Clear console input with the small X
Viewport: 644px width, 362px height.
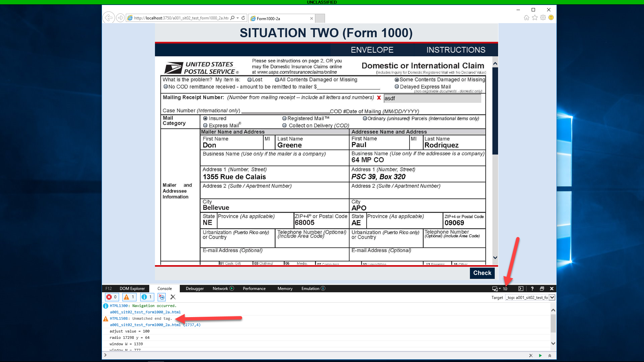click(x=531, y=356)
